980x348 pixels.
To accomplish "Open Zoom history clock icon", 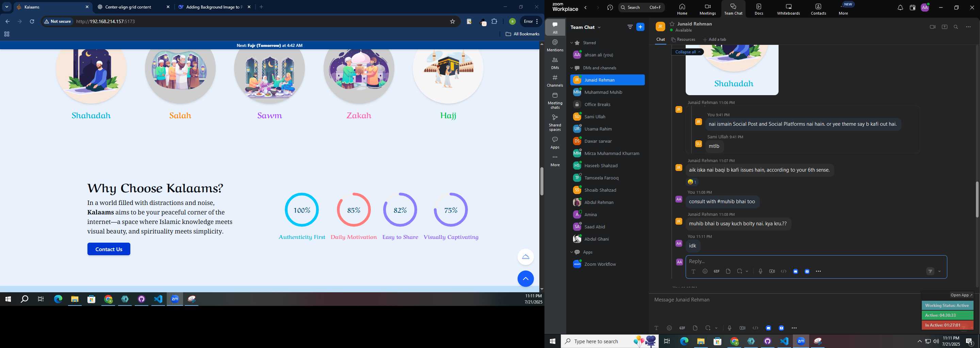I will coord(610,7).
